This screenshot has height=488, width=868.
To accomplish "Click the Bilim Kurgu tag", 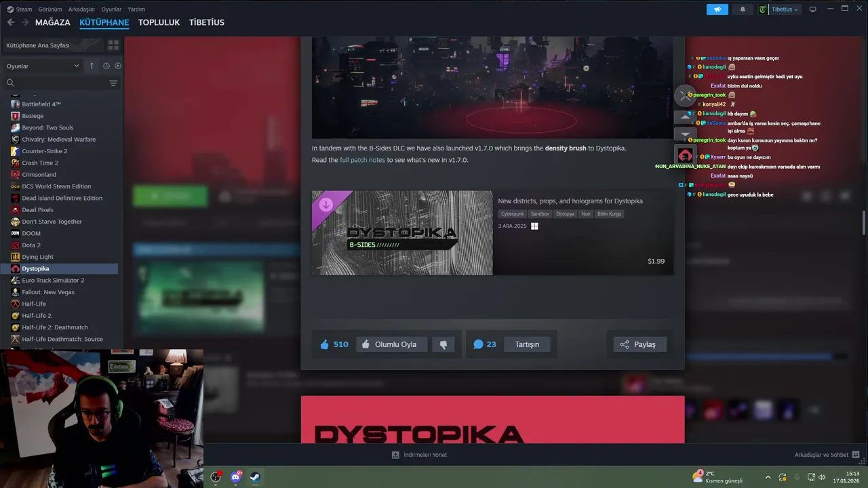I will [609, 214].
